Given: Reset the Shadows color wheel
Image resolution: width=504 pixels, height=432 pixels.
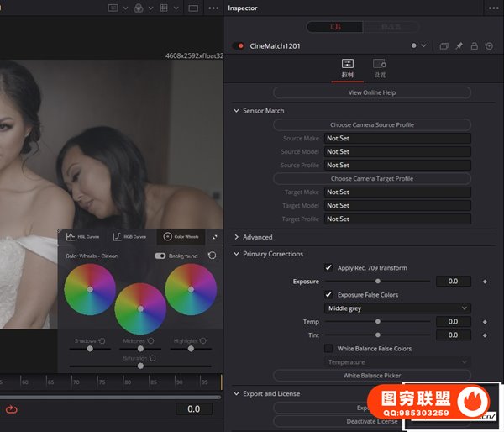Looking at the screenshot, I should 102,341.
